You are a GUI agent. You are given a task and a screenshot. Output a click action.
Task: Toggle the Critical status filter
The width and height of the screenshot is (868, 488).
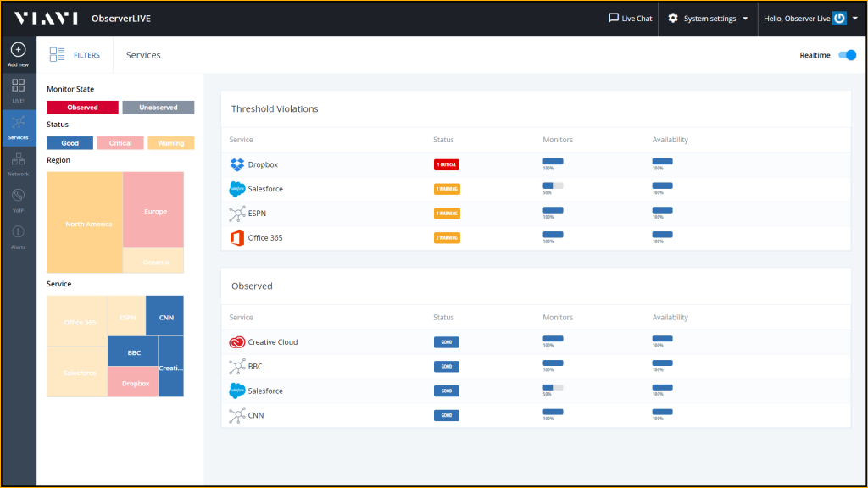(x=120, y=142)
